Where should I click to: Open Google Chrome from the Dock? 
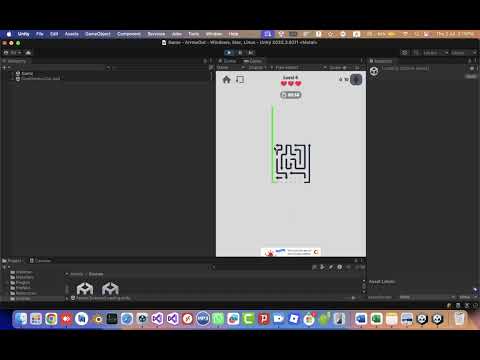pos(51,319)
